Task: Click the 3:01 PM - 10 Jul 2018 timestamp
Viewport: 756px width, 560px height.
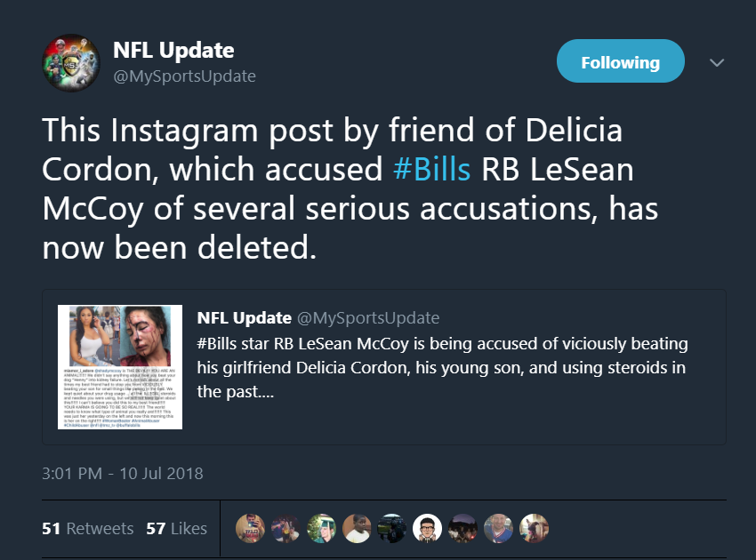Action: (x=123, y=473)
